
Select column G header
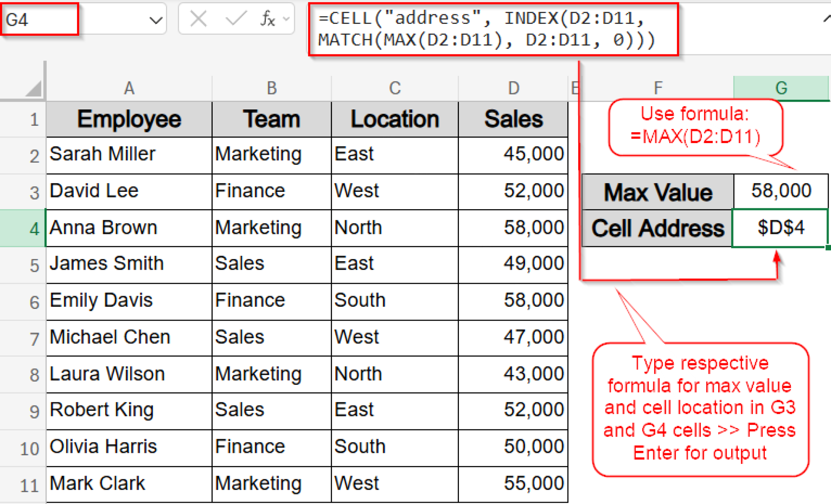point(781,88)
